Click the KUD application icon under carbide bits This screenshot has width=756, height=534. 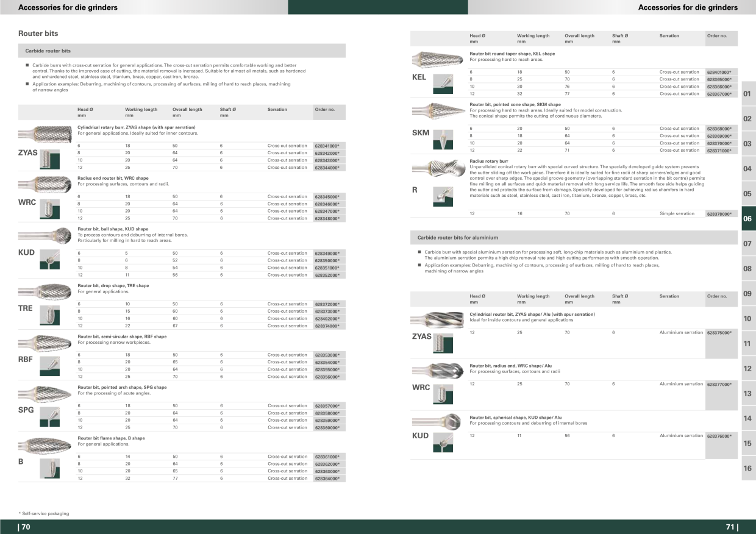coord(49,261)
